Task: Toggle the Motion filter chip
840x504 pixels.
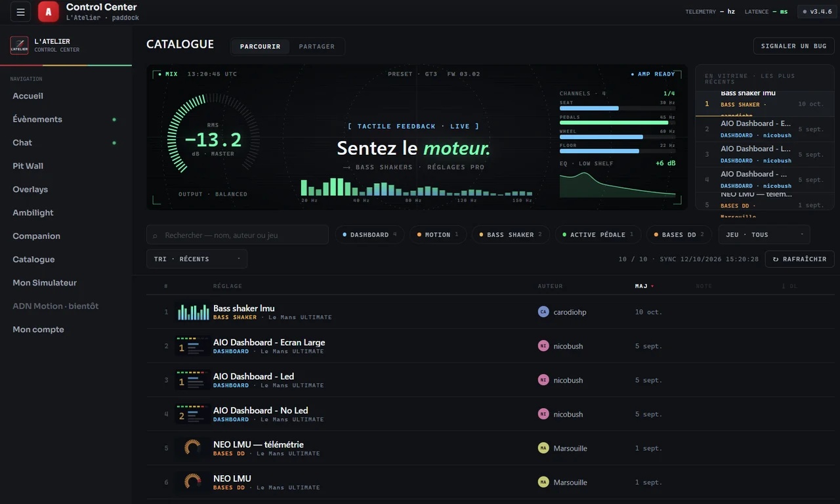Action: coord(438,234)
